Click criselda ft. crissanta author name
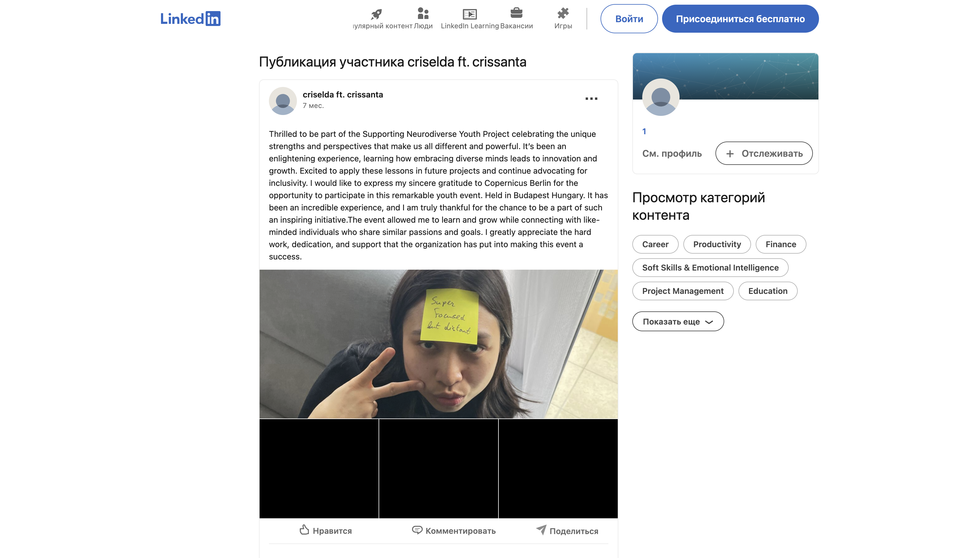The width and height of the screenshot is (980, 558). 342,94
